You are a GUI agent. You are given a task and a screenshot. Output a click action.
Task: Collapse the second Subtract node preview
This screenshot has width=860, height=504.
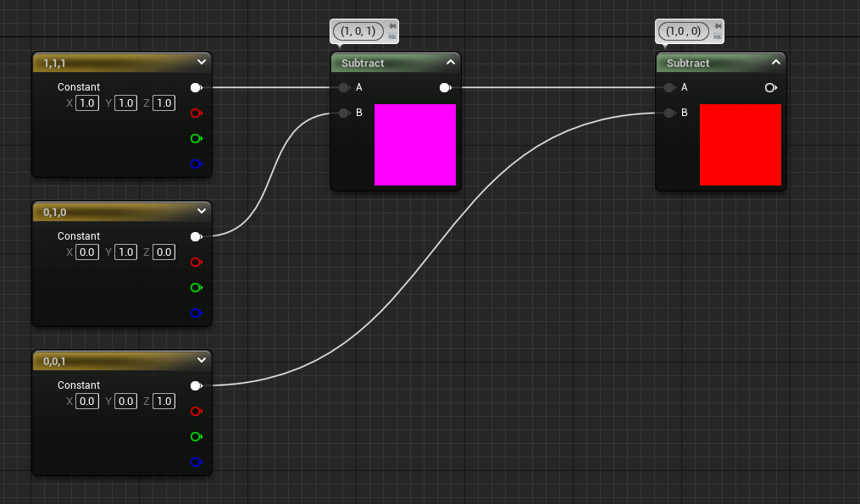[774, 63]
